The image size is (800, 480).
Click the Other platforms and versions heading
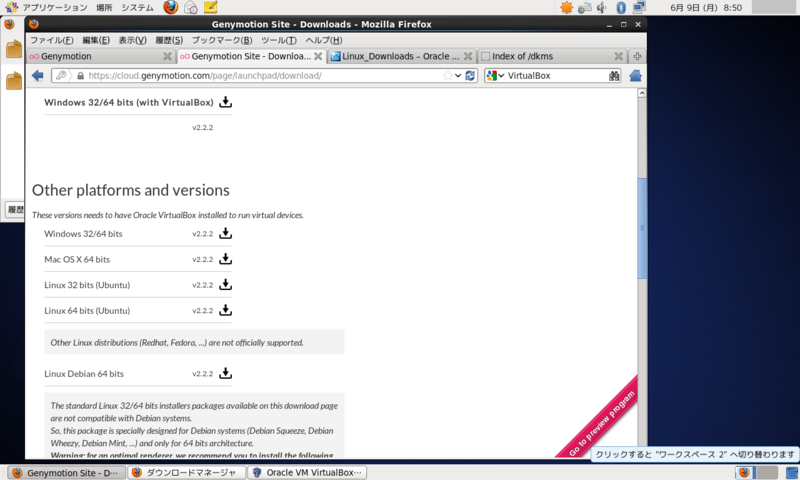[x=131, y=190]
